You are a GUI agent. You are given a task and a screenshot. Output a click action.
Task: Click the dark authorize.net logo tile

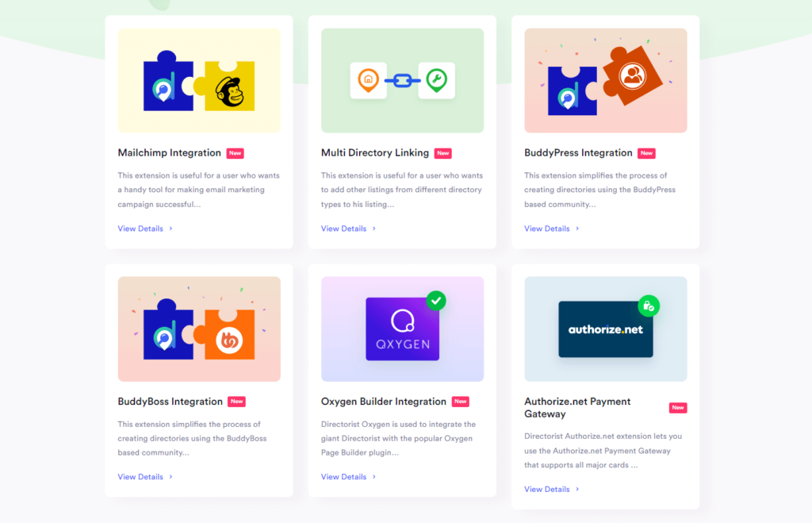605,329
